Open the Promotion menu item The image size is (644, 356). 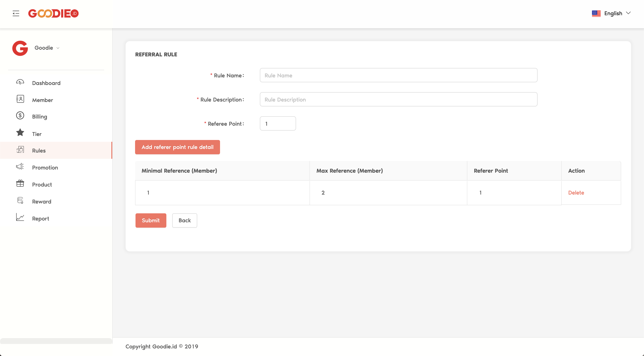(45, 167)
